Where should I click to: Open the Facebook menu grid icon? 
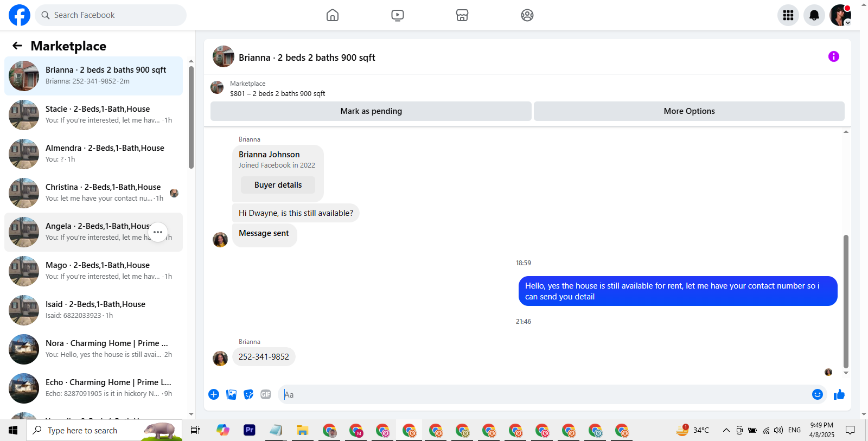pyautogui.click(x=788, y=15)
